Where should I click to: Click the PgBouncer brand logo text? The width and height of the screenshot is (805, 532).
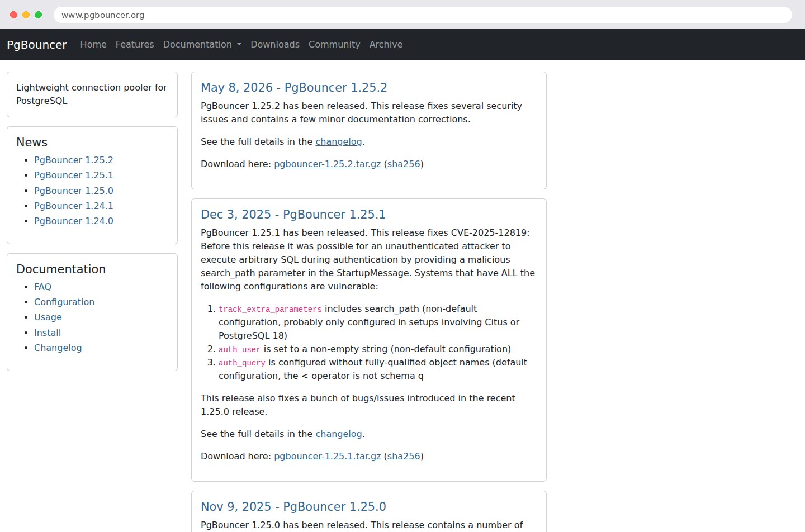coord(37,45)
